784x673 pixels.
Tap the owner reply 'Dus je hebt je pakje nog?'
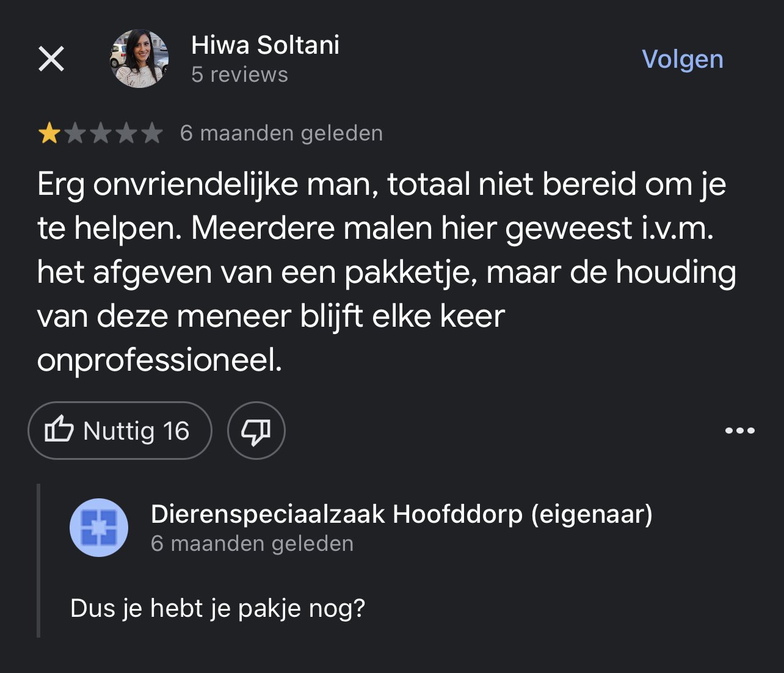(217, 608)
